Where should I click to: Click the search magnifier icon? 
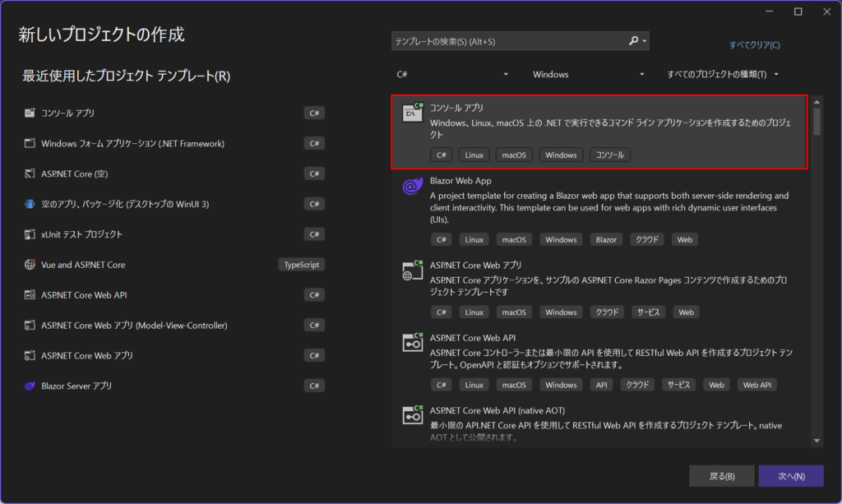(634, 41)
